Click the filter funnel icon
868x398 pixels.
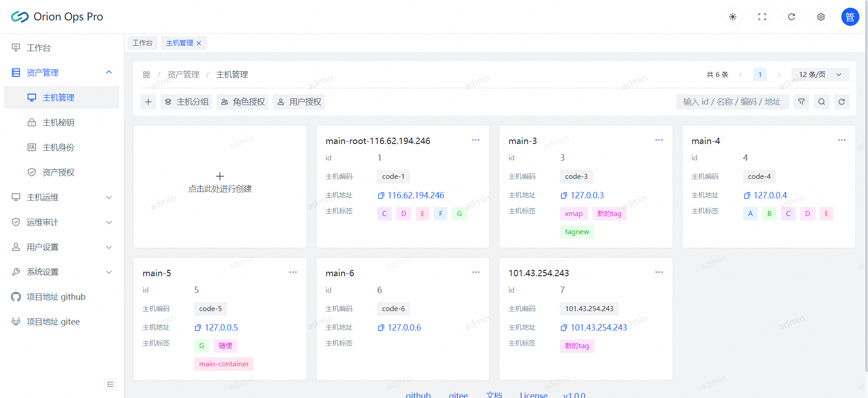801,102
